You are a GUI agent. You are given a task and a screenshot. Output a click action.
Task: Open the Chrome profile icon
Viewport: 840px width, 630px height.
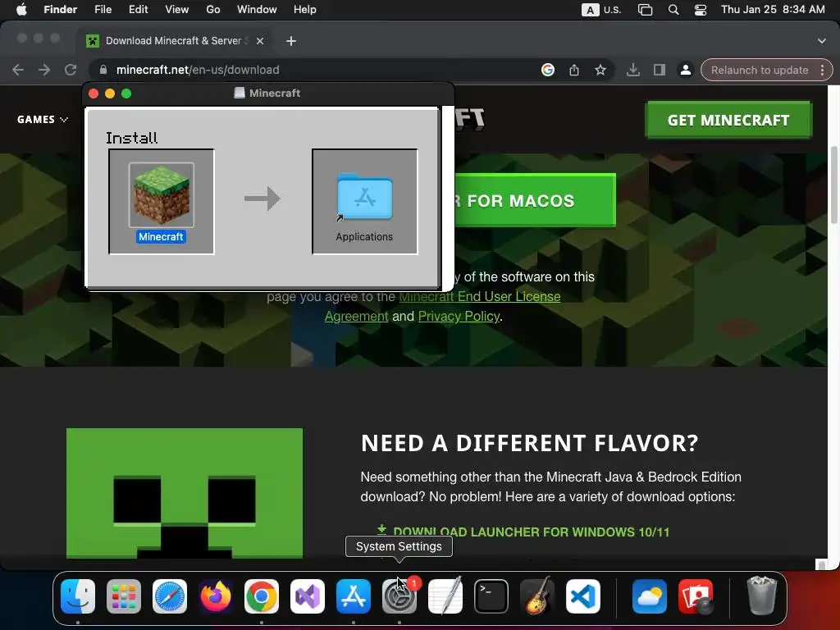point(686,70)
